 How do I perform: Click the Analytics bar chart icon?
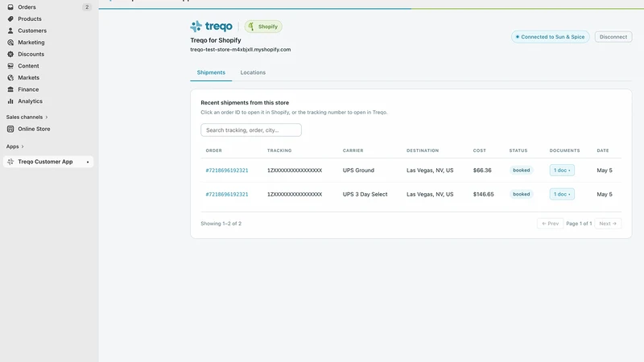[10, 101]
